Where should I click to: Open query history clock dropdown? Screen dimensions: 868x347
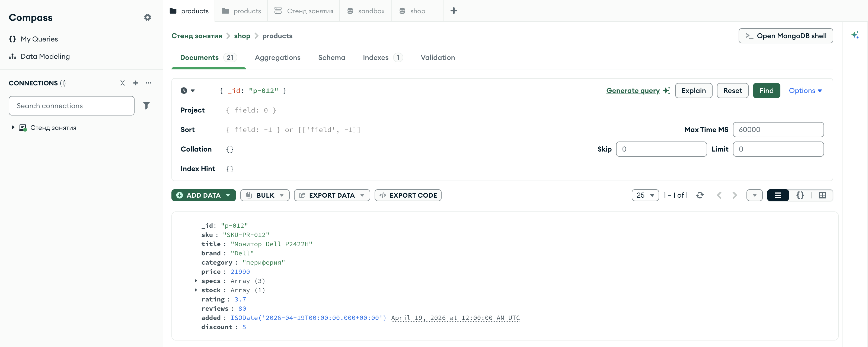(x=188, y=91)
